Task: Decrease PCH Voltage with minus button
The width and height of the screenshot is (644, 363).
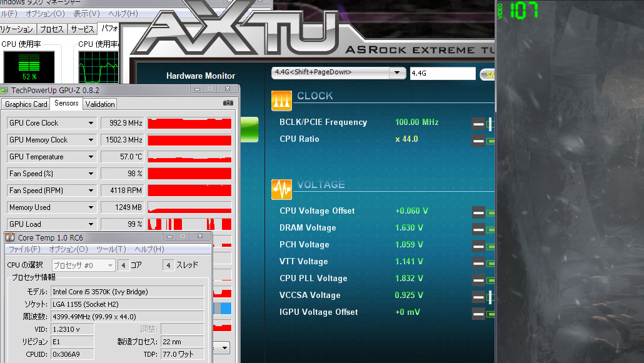Action: [x=478, y=246]
